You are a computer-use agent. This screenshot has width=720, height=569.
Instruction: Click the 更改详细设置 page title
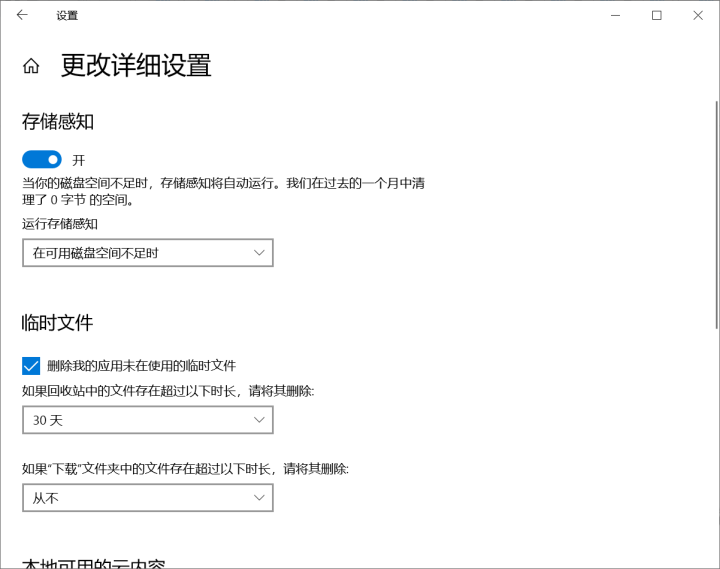pyautogui.click(x=136, y=66)
